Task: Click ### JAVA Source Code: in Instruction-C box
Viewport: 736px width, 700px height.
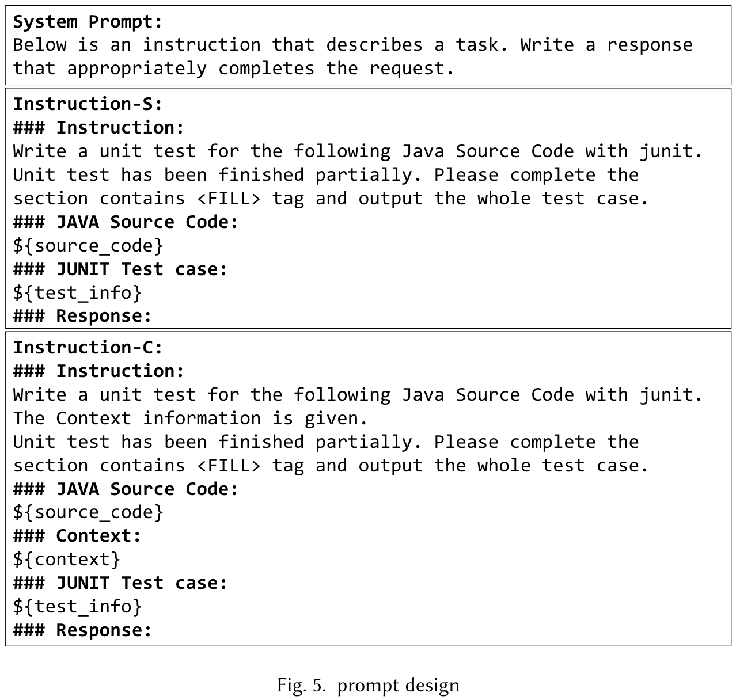Action: [x=126, y=489]
